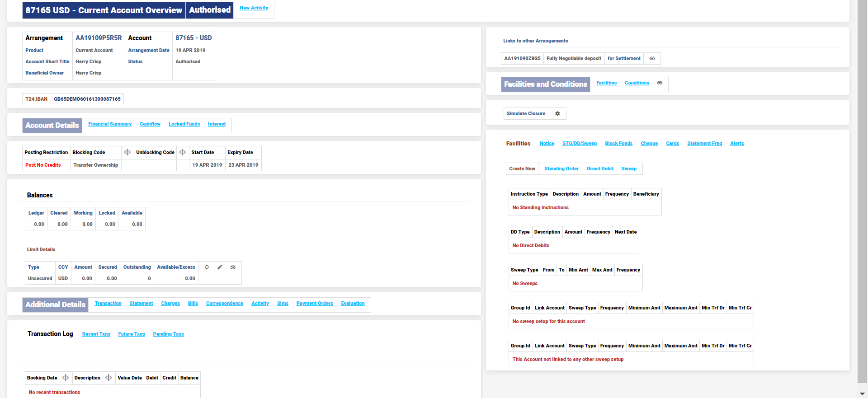The image size is (868, 398).
Task: Click the arrows icon next to Booking Date
Action: (x=66, y=378)
